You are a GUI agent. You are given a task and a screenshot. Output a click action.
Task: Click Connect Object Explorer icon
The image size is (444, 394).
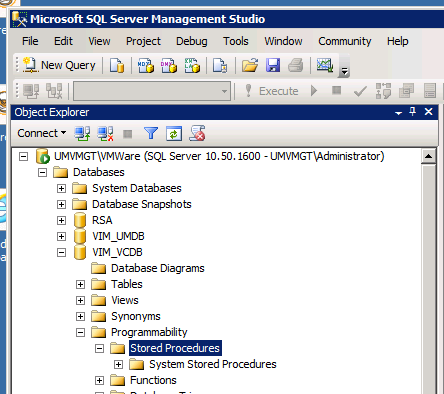click(x=82, y=134)
